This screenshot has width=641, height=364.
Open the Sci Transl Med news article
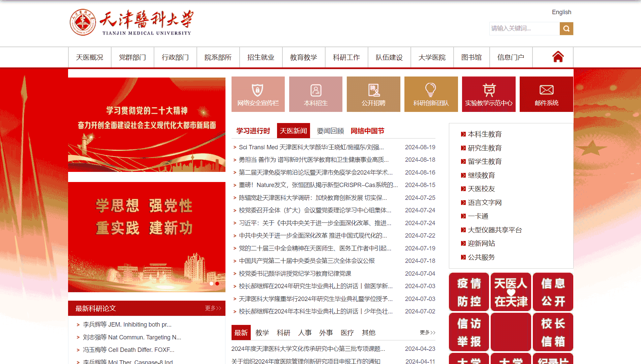[311, 147]
